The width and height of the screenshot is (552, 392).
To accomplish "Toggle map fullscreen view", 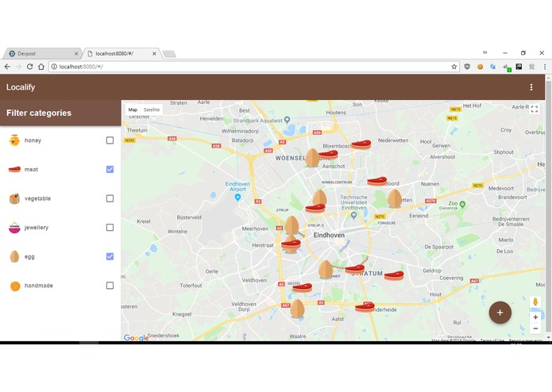I will click(x=535, y=109).
